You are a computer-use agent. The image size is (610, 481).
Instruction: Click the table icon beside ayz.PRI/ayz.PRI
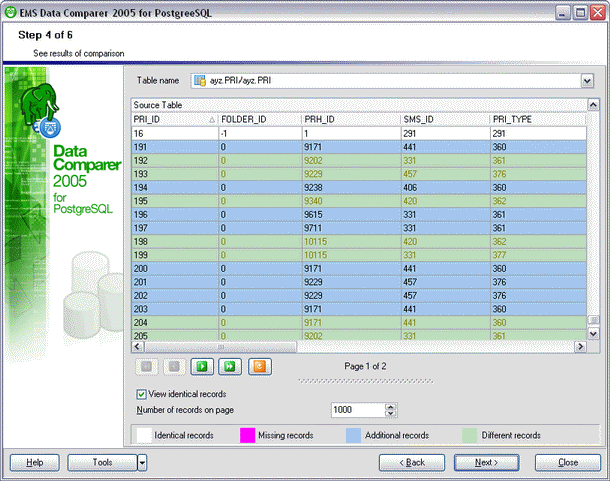[x=200, y=81]
